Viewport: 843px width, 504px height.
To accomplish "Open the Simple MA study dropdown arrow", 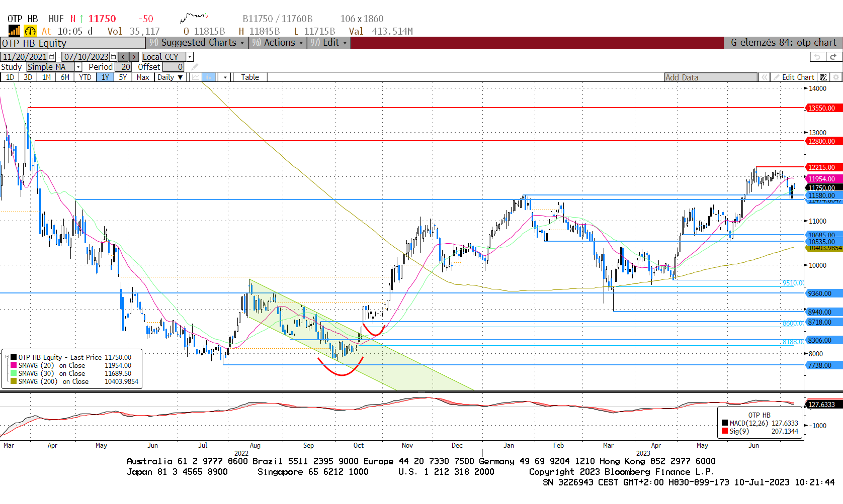I will (x=78, y=67).
